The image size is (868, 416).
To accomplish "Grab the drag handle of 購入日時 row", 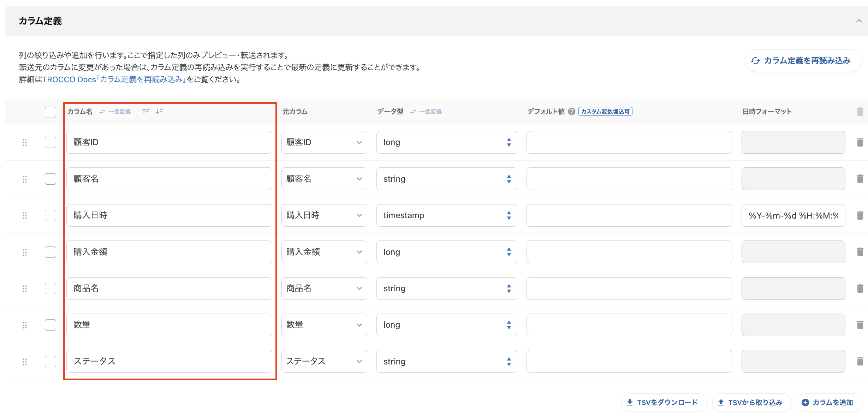I will click(25, 215).
